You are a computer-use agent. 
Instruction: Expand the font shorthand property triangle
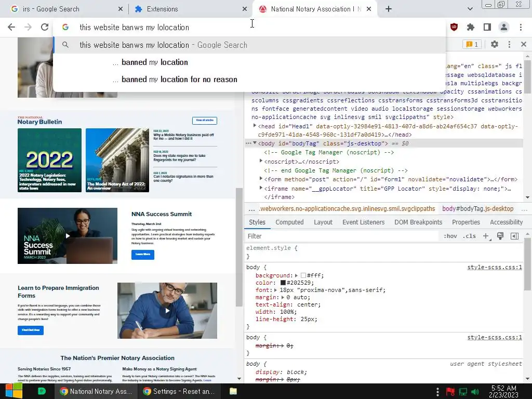click(275, 290)
